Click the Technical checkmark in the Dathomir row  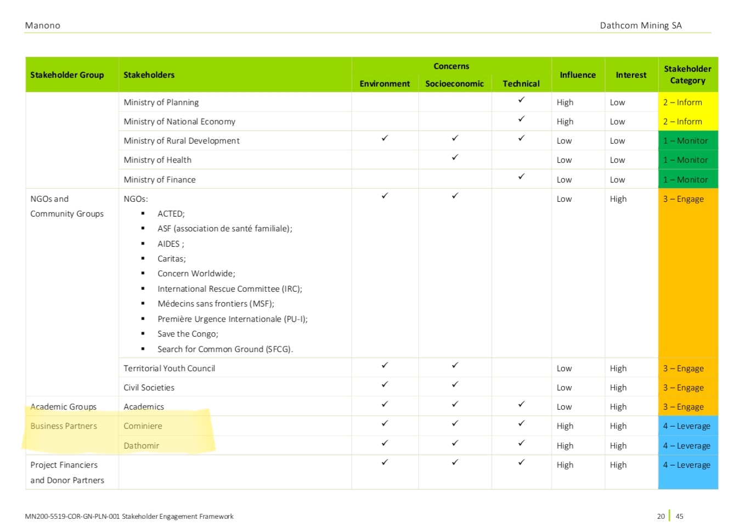[521, 443]
